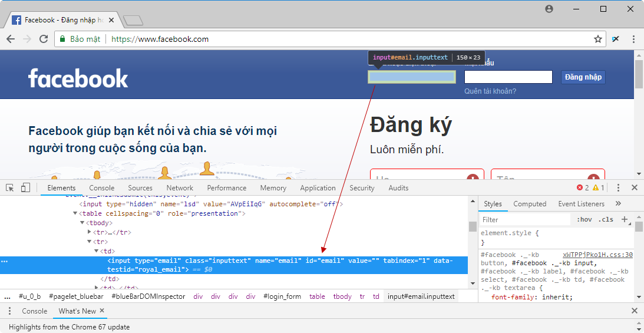Open the DevTools customize menu (three dots)
This screenshot has width=644, height=333.
click(618, 188)
